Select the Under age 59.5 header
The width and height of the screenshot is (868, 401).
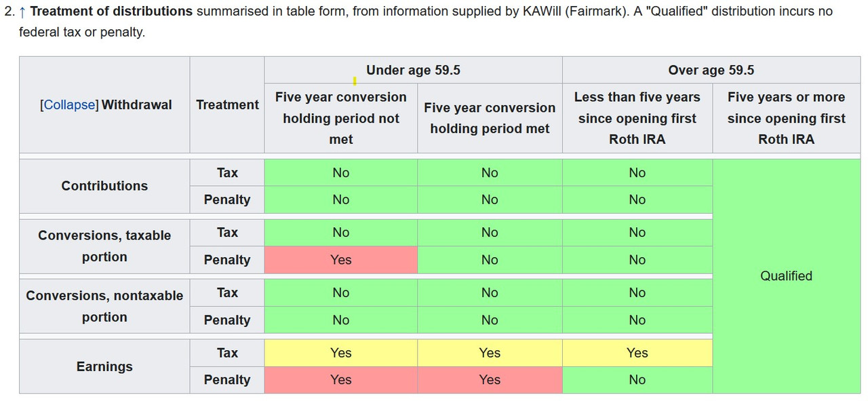click(413, 70)
